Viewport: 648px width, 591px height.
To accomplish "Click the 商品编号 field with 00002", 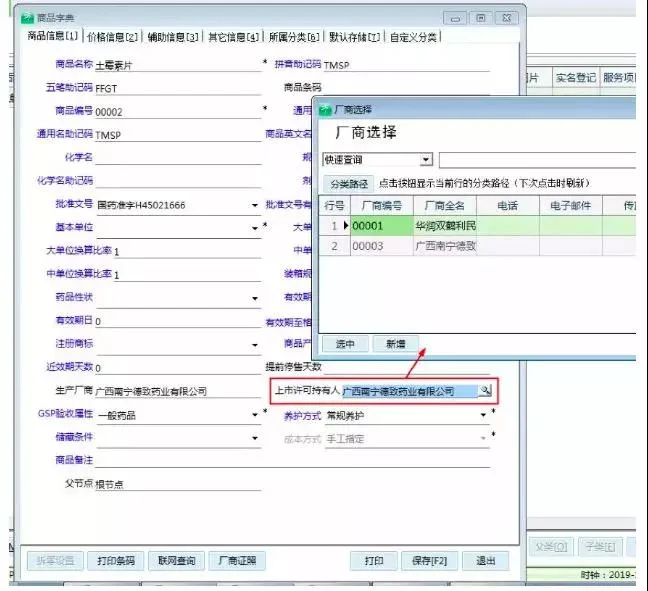I will [x=178, y=112].
